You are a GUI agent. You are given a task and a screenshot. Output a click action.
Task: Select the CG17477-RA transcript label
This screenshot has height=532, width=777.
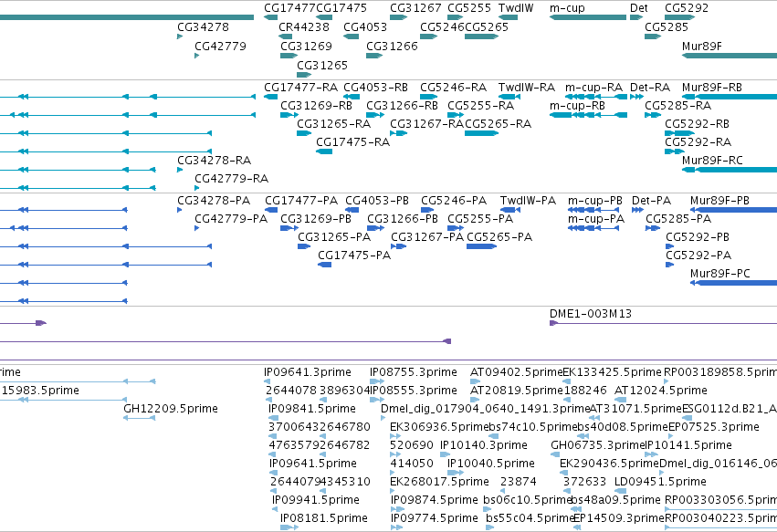pyautogui.click(x=300, y=88)
